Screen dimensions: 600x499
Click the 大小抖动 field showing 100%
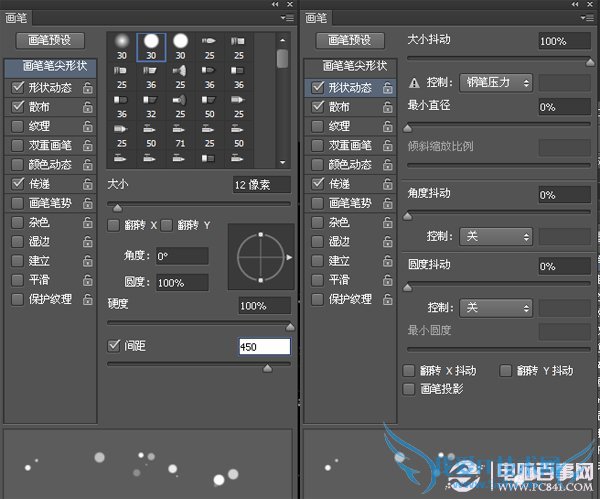(x=565, y=41)
